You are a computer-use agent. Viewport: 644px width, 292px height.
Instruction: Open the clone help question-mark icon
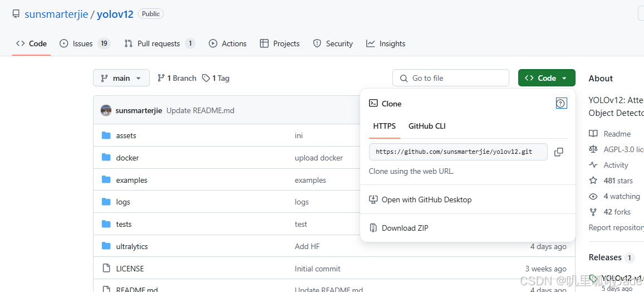click(561, 103)
